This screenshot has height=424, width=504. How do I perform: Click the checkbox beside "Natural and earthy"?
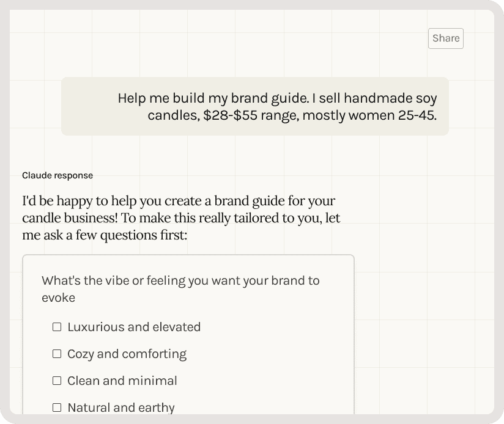56,408
